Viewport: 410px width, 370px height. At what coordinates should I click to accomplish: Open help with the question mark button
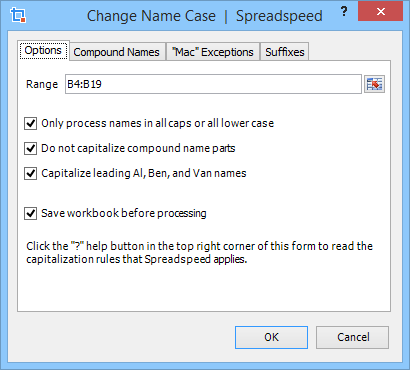tap(344, 12)
